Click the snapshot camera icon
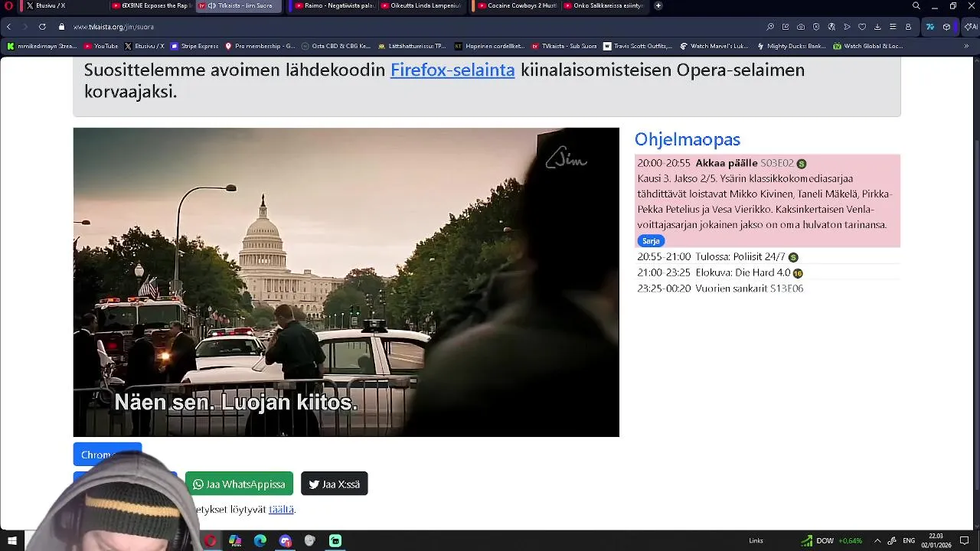Image resolution: width=980 pixels, height=551 pixels. 801,27
